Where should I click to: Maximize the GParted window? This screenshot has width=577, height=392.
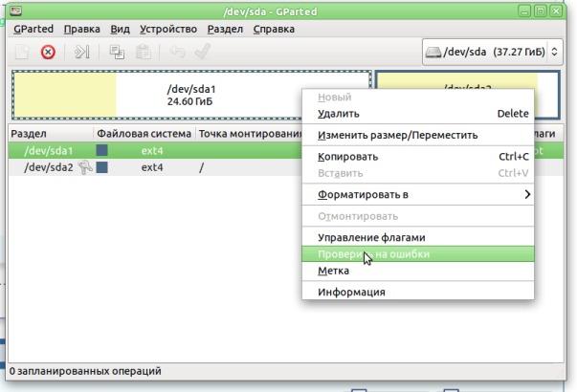541,11
